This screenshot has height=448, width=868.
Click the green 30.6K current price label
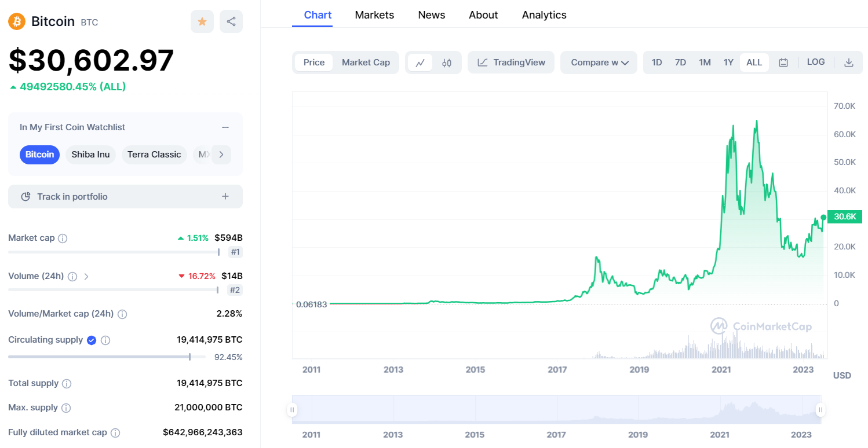pyautogui.click(x=845, y=217)
